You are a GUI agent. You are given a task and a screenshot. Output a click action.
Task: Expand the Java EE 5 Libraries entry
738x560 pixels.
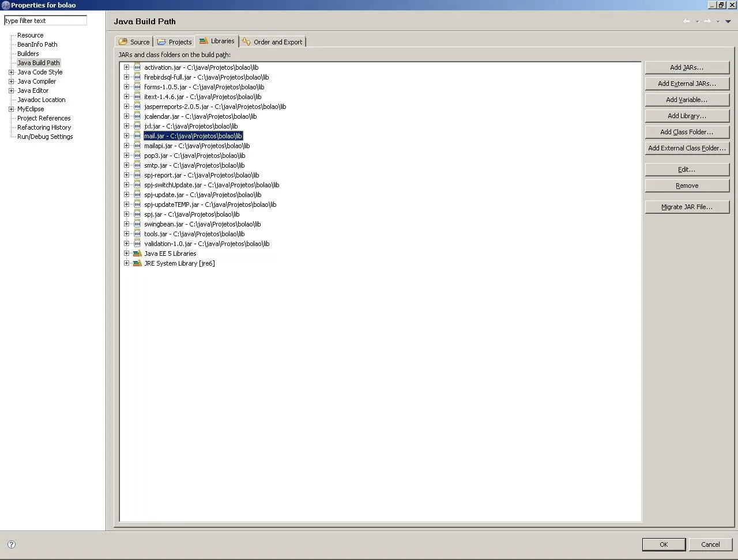(x=127, y=253)
